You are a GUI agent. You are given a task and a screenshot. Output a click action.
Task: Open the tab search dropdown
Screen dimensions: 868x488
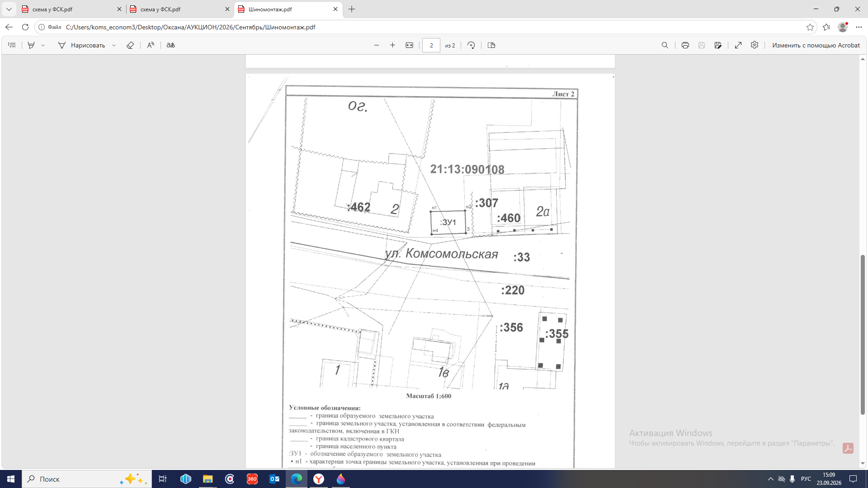click(x=9, y=9)
